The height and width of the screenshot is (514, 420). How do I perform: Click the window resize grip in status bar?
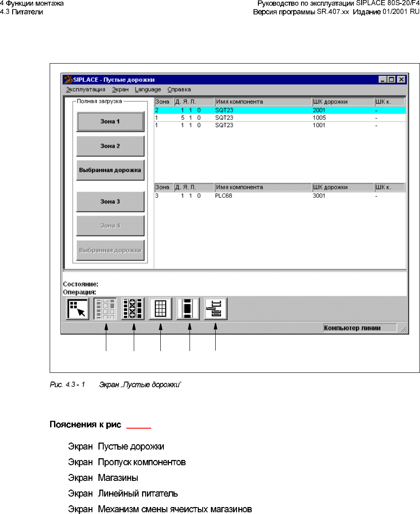[x=403, y=329]
